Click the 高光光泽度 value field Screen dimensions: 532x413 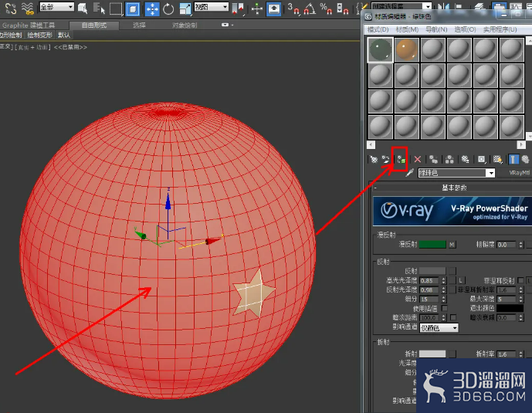point(429,281)
